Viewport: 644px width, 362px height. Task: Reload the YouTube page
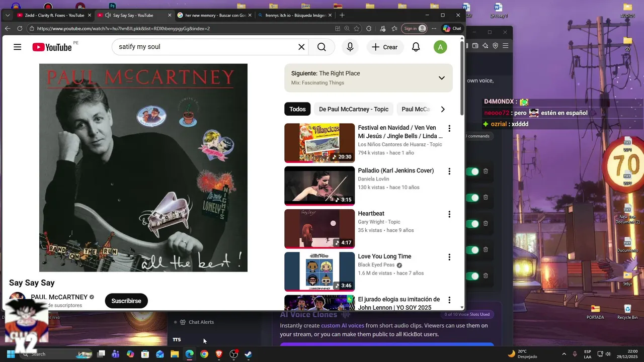pos(20,29)
